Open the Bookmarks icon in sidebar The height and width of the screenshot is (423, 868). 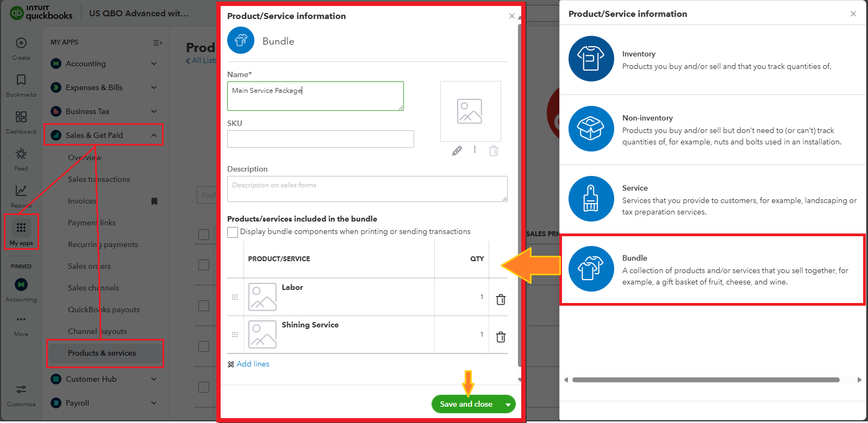pyautogui.click(x=21, y=80)
